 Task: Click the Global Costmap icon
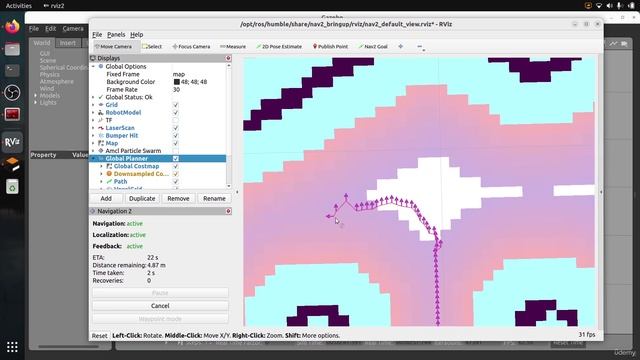pos(109,166)
